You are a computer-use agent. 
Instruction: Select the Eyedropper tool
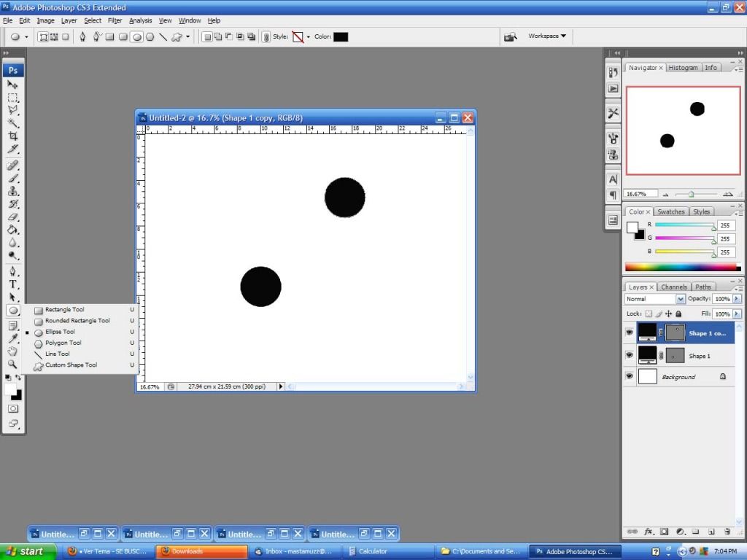tap(13, 338)
